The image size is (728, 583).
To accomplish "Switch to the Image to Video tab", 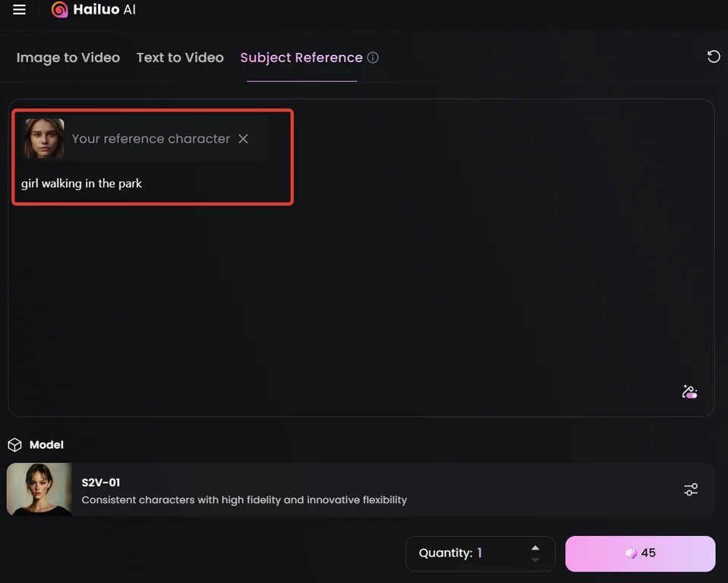I will point(68,58).
